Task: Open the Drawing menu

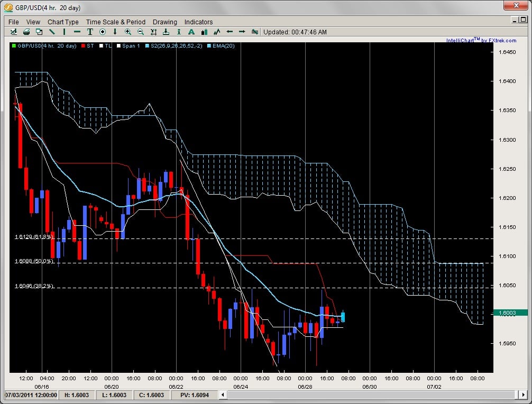Action: [165, 22]
